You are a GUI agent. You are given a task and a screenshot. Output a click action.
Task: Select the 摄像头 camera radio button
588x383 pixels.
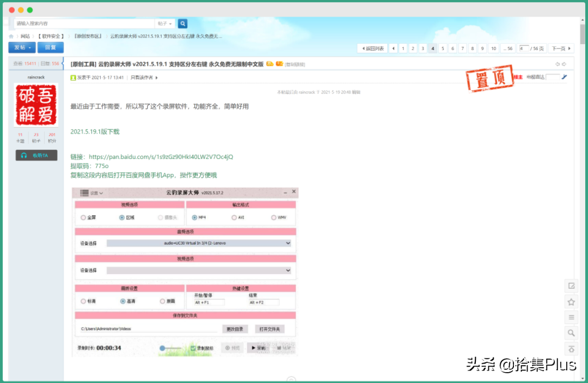click(161, 217)
